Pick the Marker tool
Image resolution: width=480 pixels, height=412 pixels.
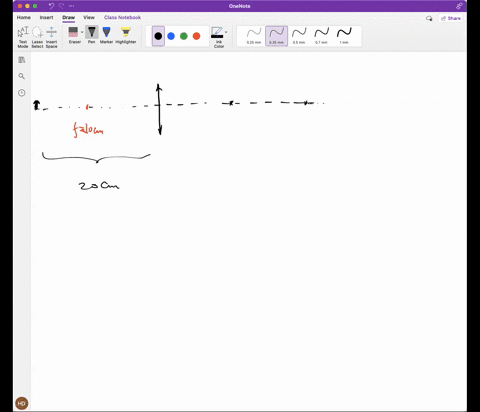106,35
